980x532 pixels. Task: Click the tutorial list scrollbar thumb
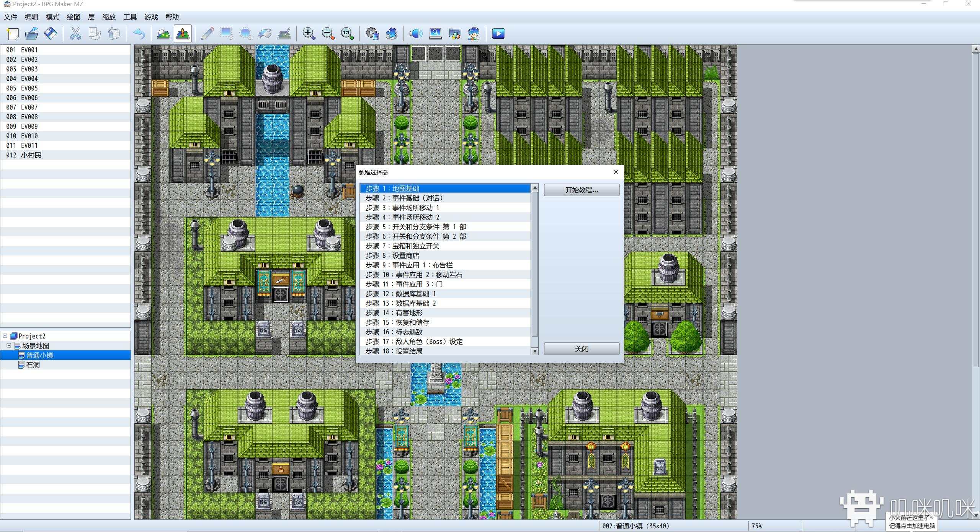point(535,265)
